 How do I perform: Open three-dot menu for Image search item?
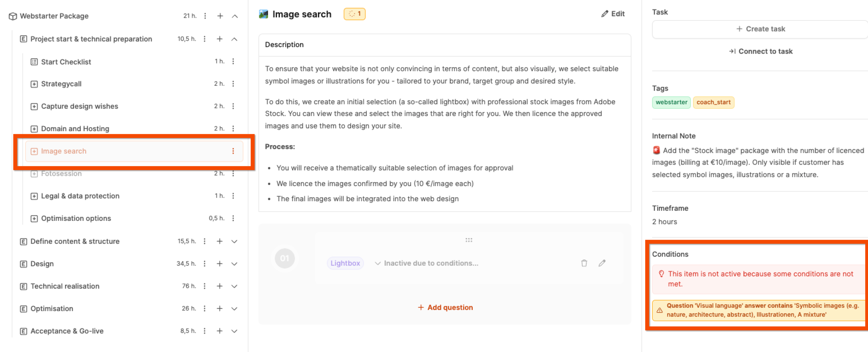click(x=233, y=151)
